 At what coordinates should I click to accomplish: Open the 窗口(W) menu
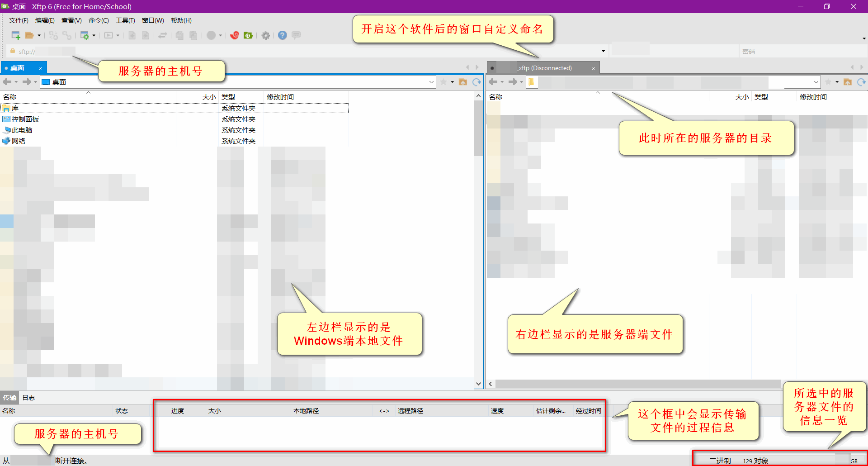tap(153, 20)
